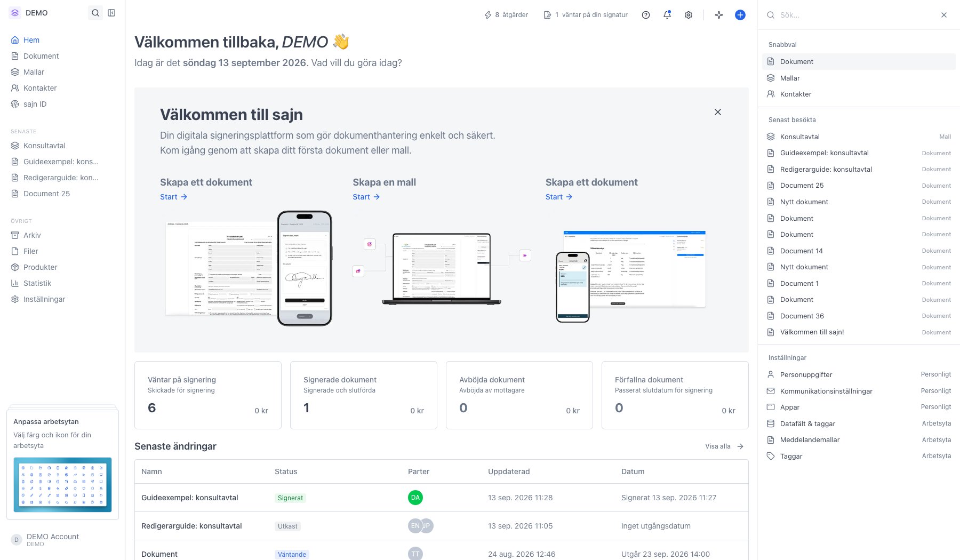
Task: Open Mallar in the left sidebar
Action: pyautogui.click(x=63, y=72)
